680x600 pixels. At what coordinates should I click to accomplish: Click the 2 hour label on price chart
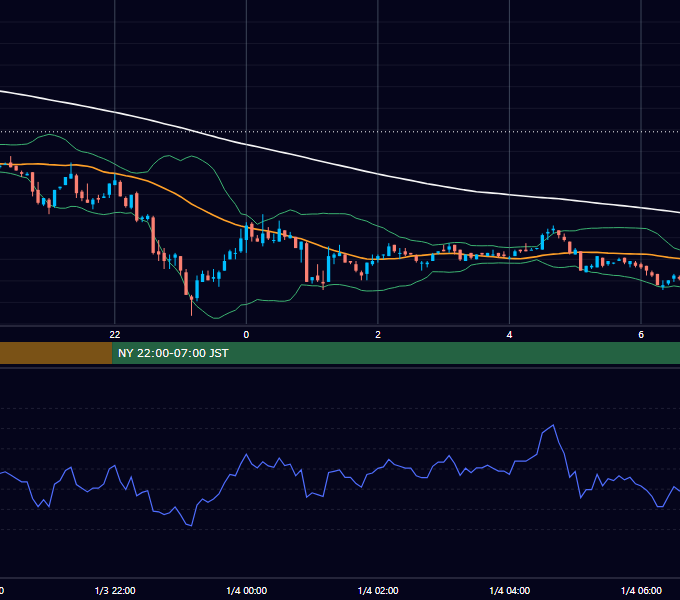378,334
